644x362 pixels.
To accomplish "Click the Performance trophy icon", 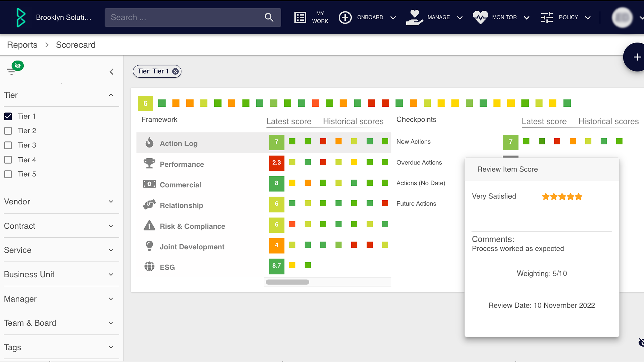I will click(149, 164).
